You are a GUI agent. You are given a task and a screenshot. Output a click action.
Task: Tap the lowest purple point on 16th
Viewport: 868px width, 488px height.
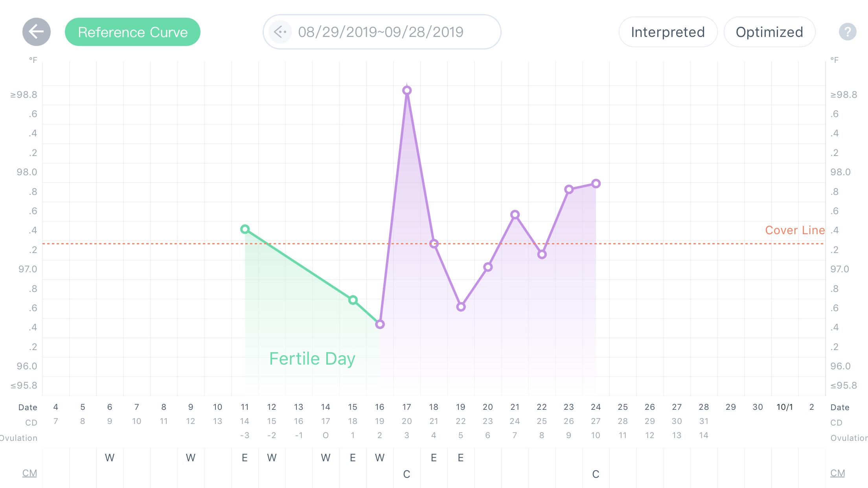[380, 324]
